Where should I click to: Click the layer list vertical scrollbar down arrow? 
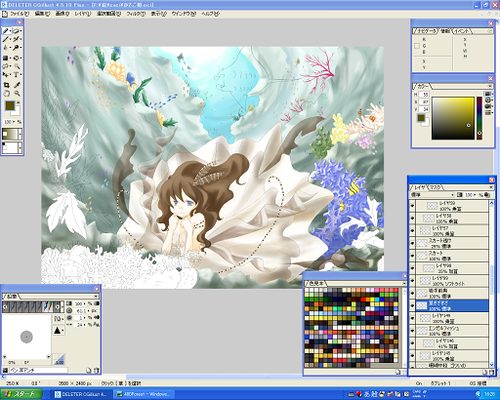(491, 365)
